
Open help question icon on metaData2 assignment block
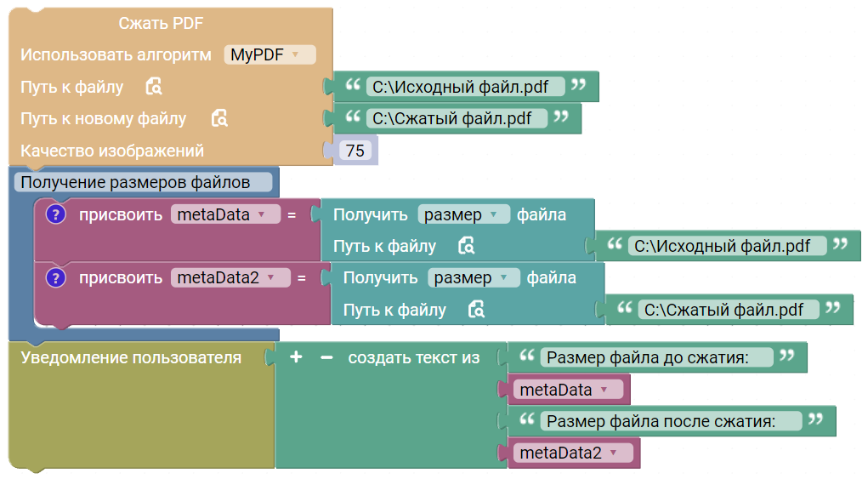tap(55, 277)
